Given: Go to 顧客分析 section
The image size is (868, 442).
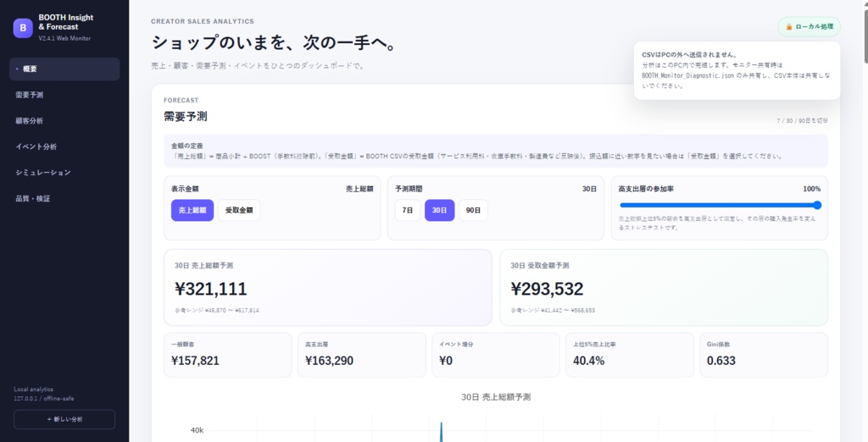Looking at the screenshot, I should click(64, 120).
